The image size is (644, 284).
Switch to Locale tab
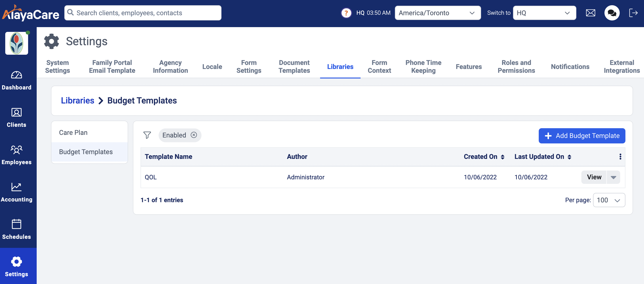tap(212, 67)
